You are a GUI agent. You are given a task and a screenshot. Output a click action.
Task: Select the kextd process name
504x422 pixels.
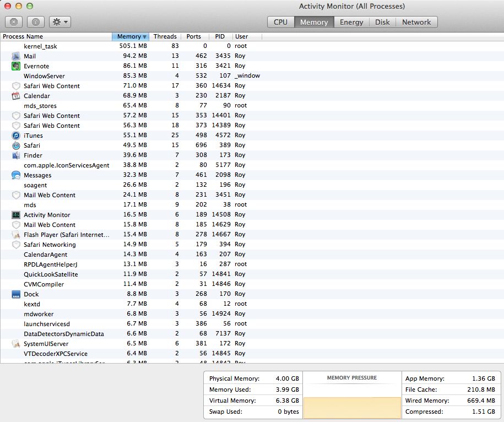coord(32,304)
